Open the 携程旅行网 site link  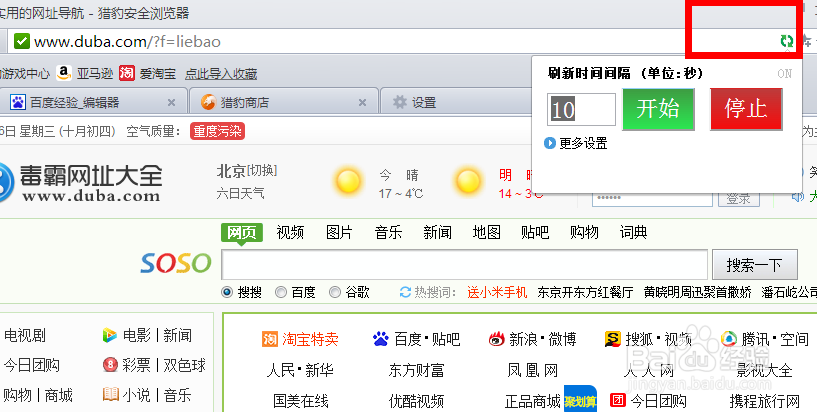point(764,401)
